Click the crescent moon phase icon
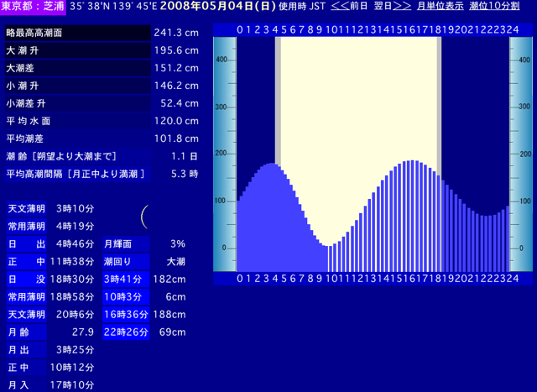The width and height of the screenshot is (537, 392). (144, 217)
